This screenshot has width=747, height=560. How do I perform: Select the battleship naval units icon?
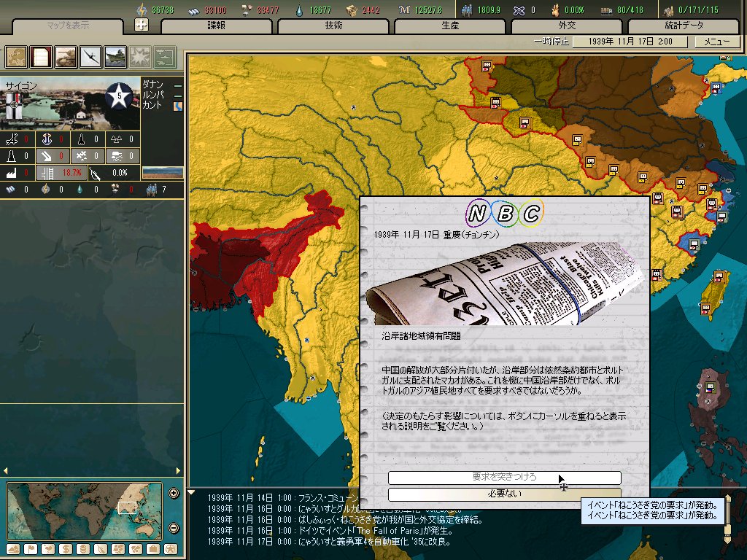(116, 57)
